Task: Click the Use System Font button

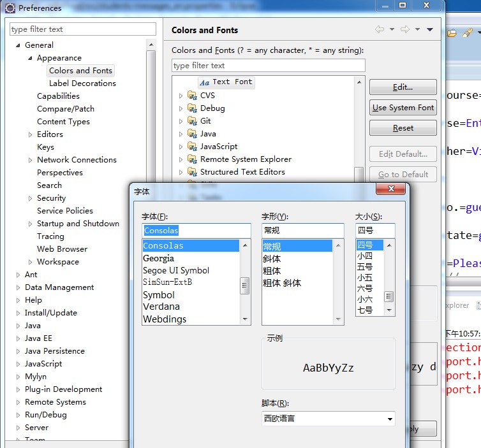Action: click(403, 108)
